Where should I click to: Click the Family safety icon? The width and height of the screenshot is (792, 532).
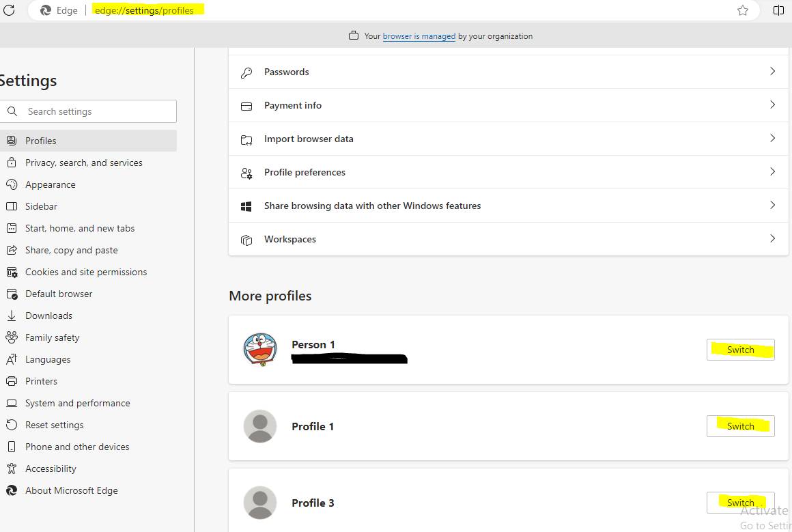pyautogui.click(x=12, y=337)
